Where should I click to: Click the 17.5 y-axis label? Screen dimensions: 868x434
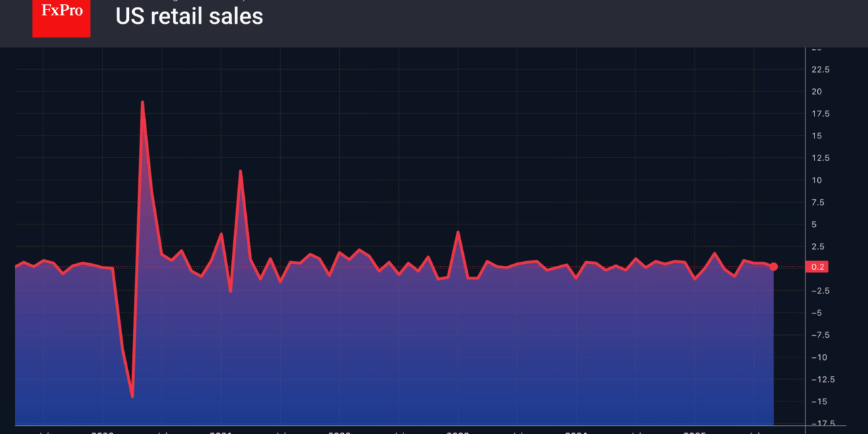click(820, 114)
